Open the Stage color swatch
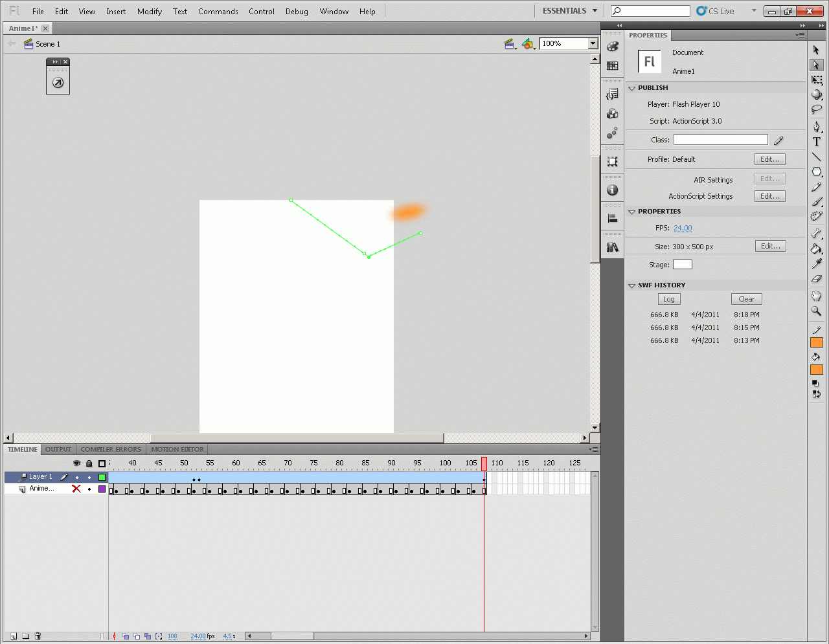 pos(683,264)
